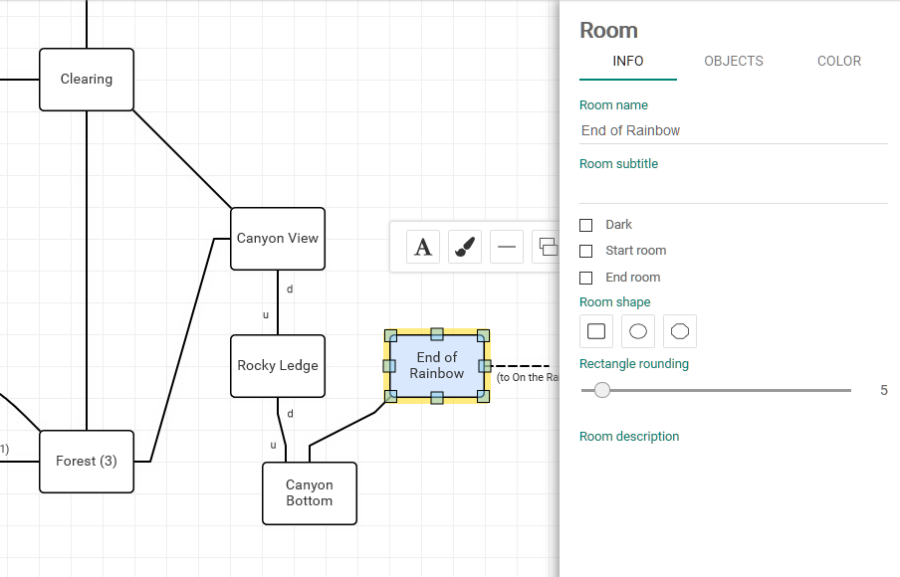
Task: Choose the octagon room shape
Action: tap(680, 331)
